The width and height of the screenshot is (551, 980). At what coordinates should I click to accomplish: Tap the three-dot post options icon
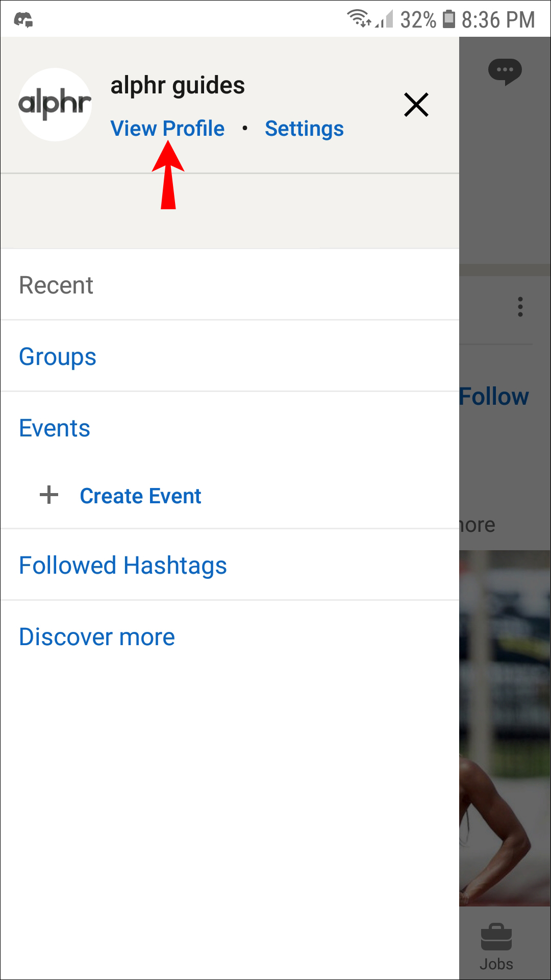click(520, 307)
